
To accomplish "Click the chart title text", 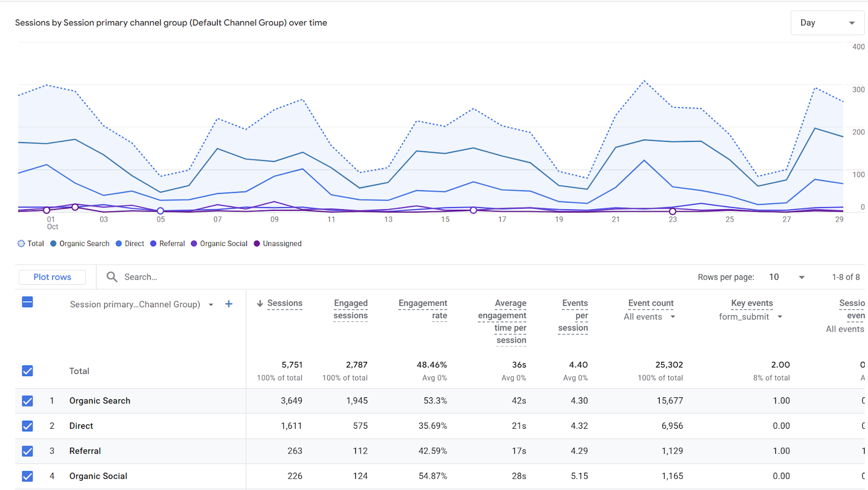I will coord(171,23).
